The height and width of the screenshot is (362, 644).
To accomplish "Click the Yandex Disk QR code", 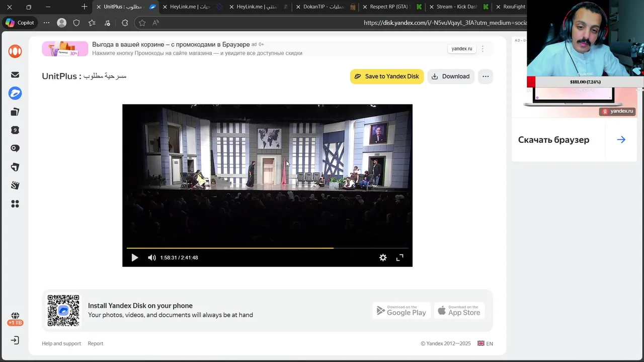I will (63, 310).
